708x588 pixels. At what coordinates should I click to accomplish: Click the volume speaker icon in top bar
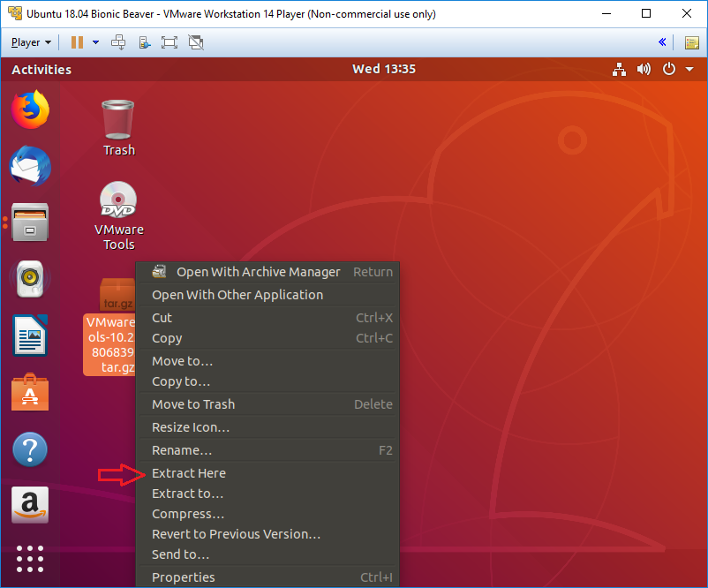644,70
